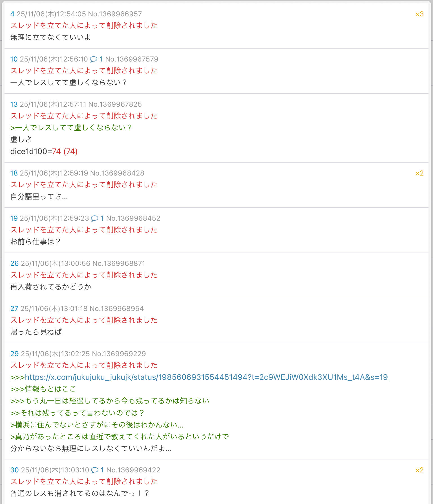
Task: Click post ID No.1369969422
Action: point(133,470)
